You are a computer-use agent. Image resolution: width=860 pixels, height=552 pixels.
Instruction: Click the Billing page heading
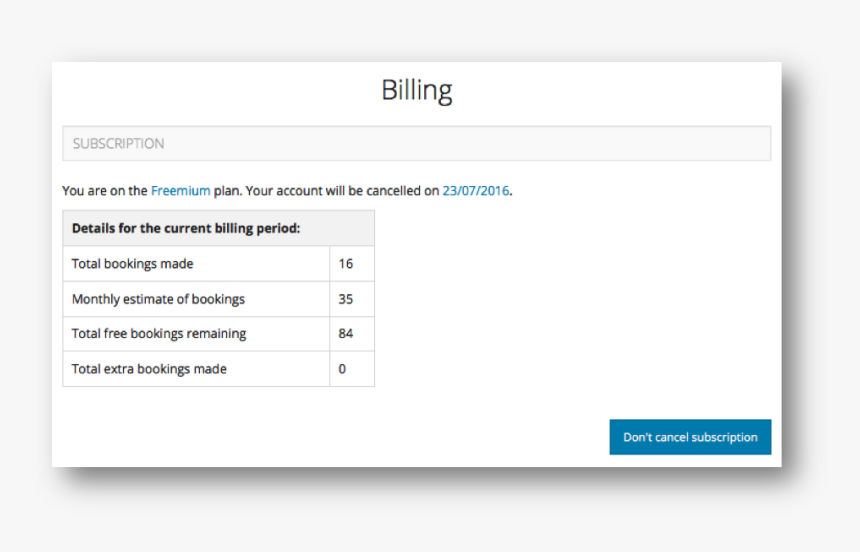pos(416,91)
